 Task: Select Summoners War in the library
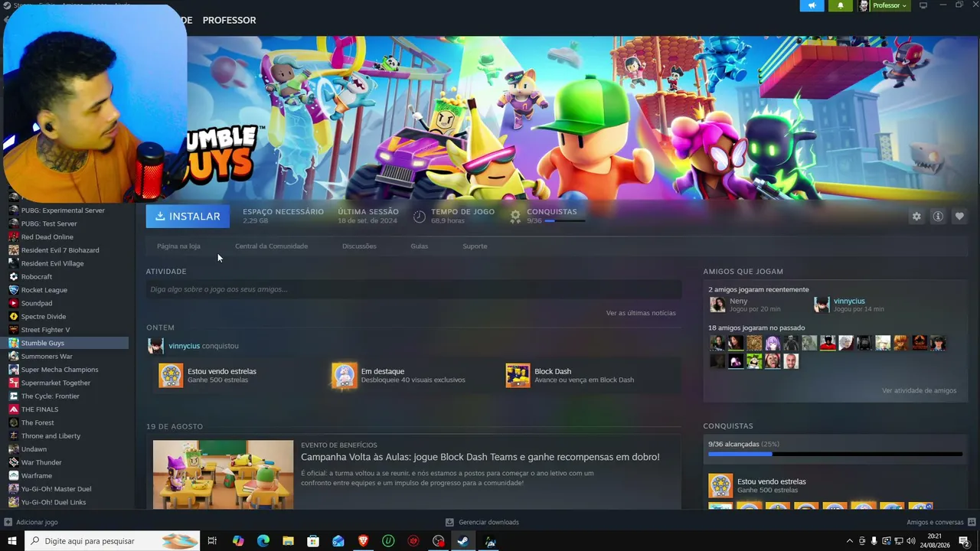[67, 357]
